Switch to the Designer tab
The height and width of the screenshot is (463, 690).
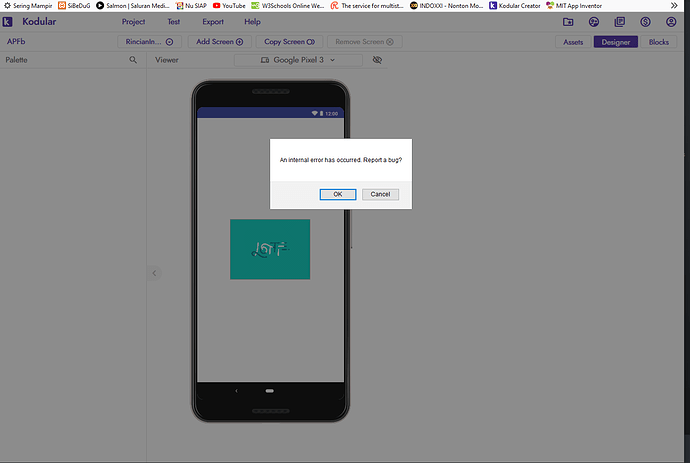coord(616,42)
